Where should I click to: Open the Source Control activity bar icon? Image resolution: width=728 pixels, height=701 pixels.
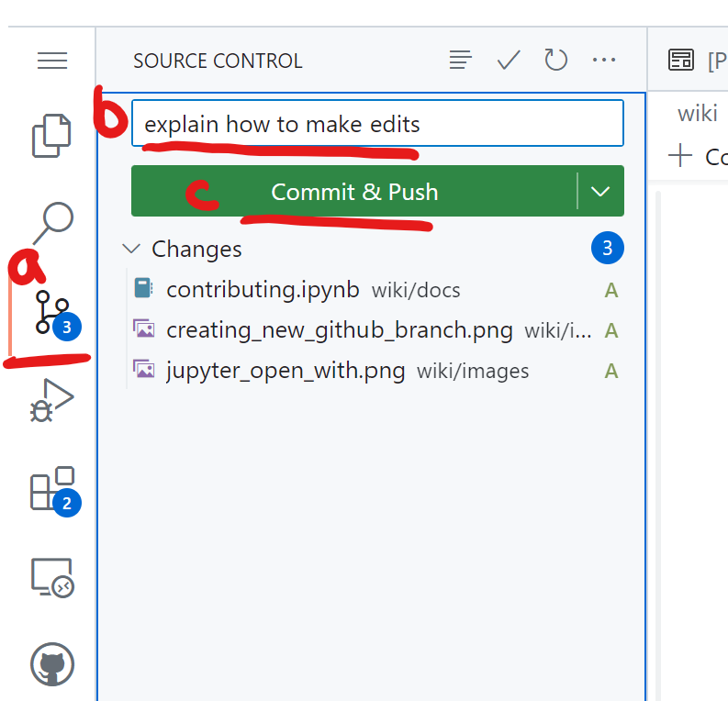click(x=57, y=316)
